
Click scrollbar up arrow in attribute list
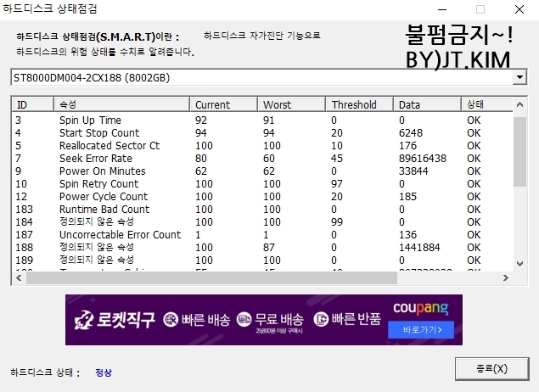pos(519,105)
